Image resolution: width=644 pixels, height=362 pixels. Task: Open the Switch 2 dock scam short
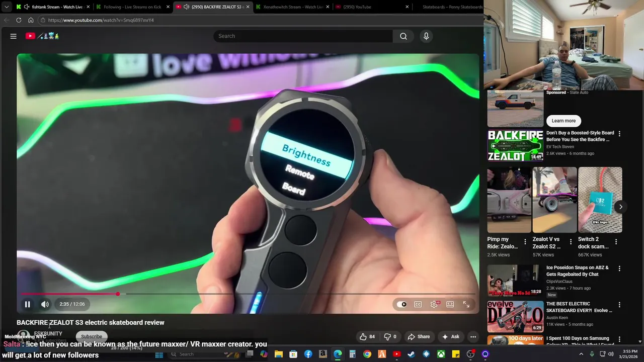click(600, 200)
